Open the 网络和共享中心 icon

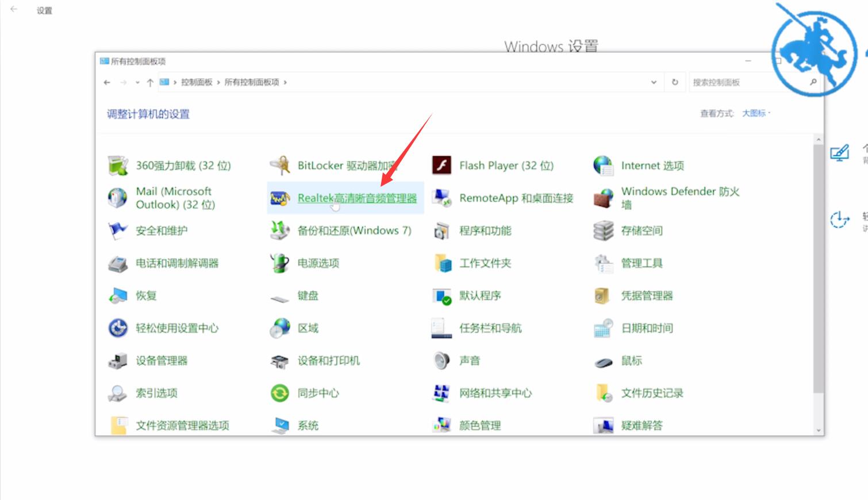[441, 393]
